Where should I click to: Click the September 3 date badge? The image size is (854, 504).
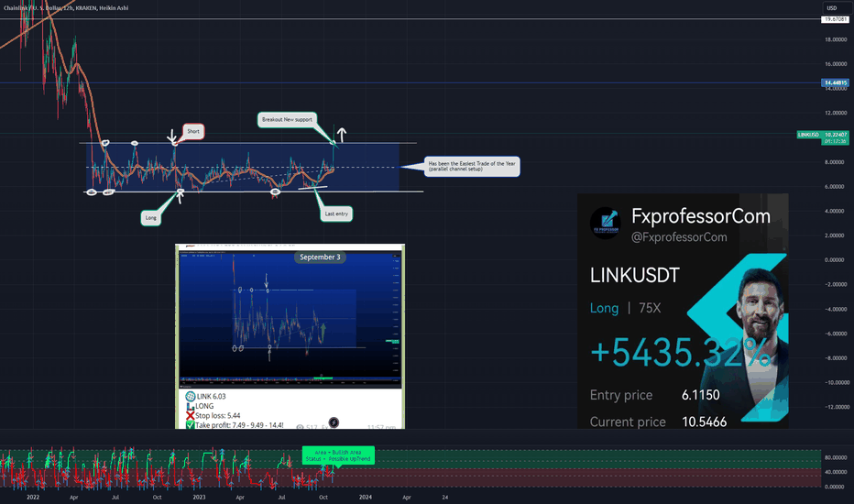(x=321, y=257)
